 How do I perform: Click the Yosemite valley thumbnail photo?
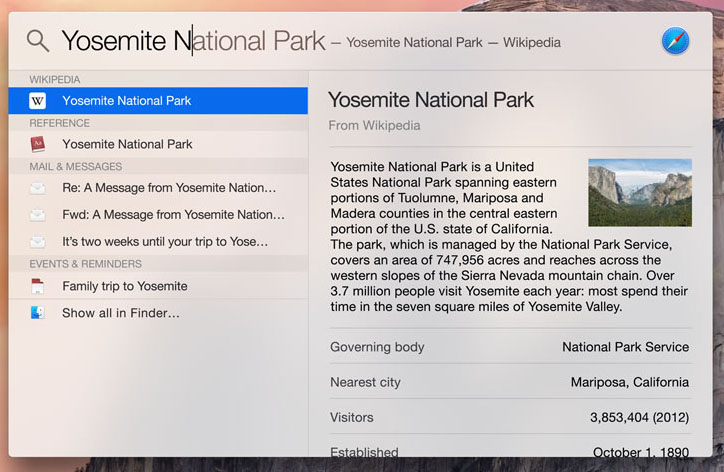coord(639,192)
